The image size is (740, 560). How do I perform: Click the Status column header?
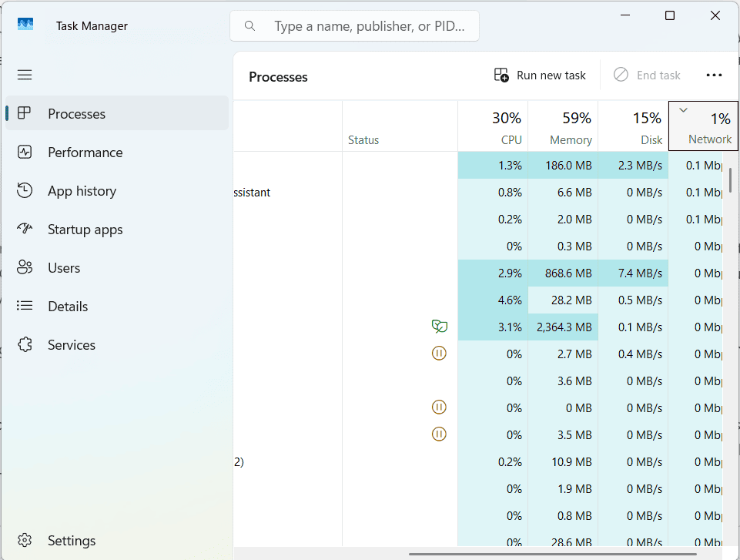coord(400,126)
